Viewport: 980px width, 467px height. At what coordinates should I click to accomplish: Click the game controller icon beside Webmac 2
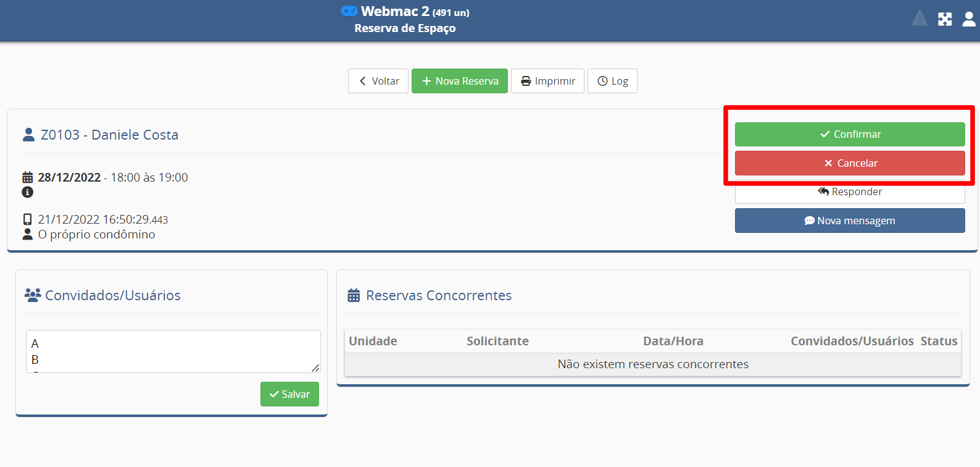pos(349,11)
